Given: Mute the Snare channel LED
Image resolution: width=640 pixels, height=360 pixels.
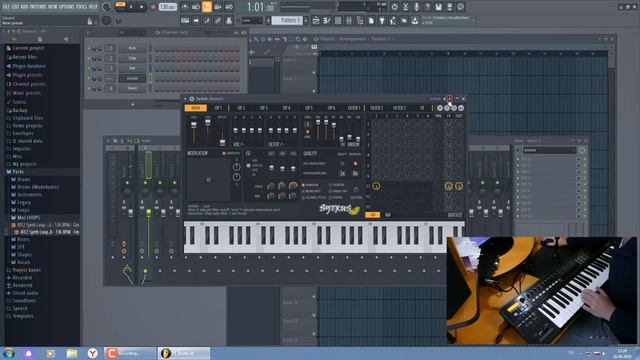Looking at the screenshot, I should 89,88.
